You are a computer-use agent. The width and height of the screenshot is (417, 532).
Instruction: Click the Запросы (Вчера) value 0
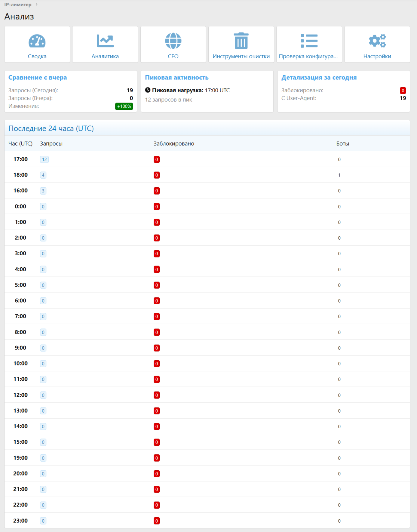coord(131,98)
